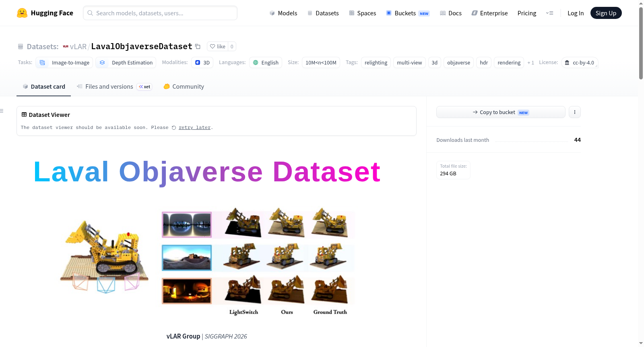Open the three-dot more options menu
Viewport: 644px width, 347px height.
coord(575,112)
